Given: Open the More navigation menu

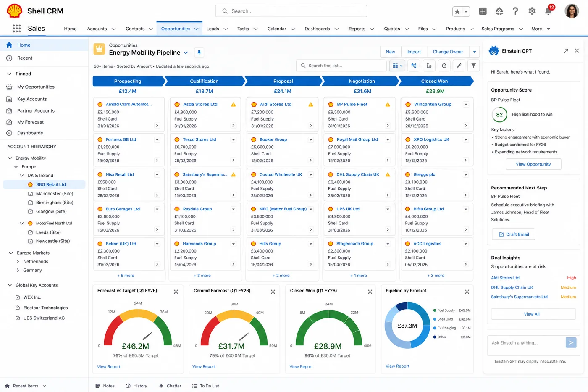Looking at the screenshot, I should tap(541, 29).
